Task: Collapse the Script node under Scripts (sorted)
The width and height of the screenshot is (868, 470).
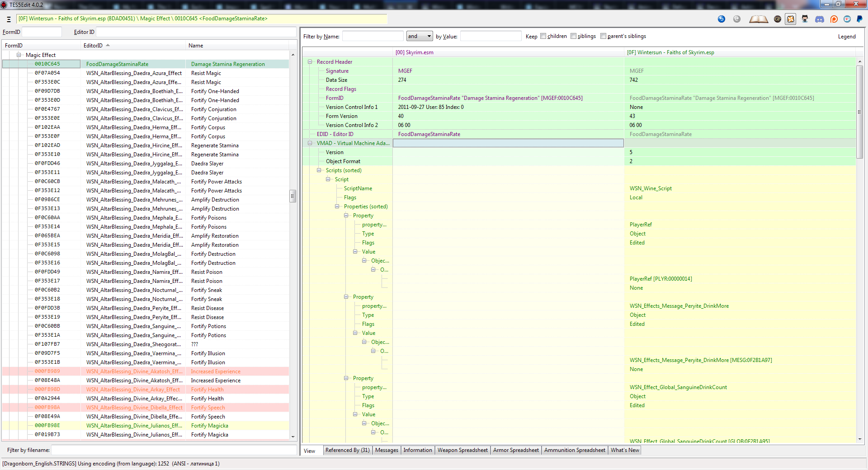Action: point(328,179)
